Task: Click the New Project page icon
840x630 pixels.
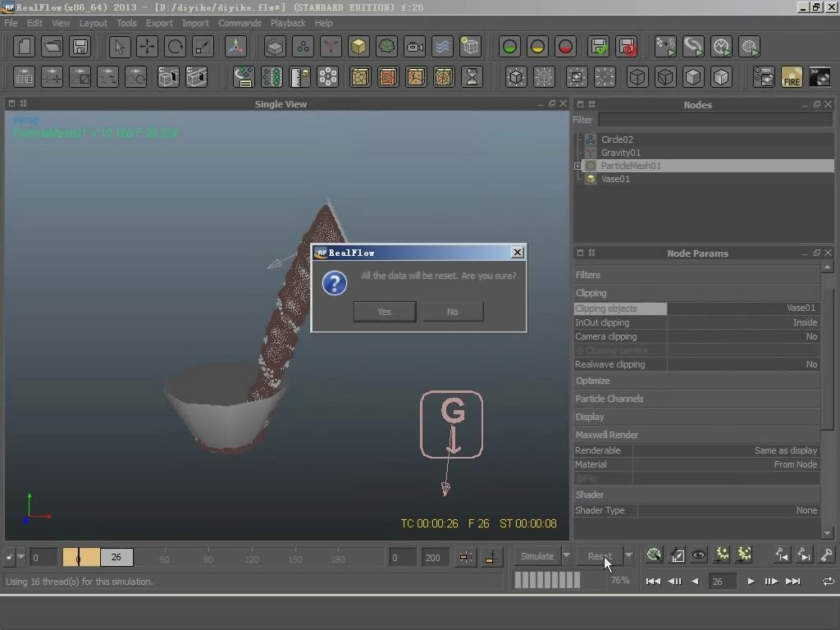Action: coord(24,47)
